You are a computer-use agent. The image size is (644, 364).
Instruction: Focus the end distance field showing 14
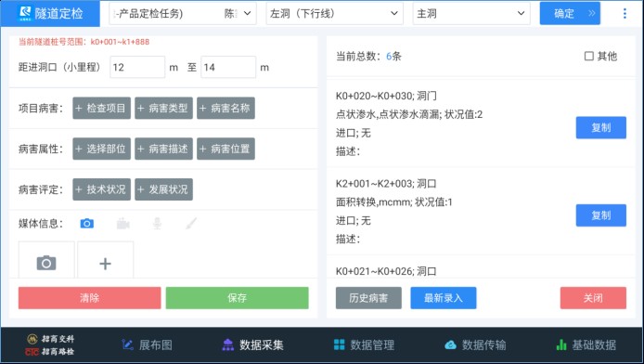[x=228, y=67]
